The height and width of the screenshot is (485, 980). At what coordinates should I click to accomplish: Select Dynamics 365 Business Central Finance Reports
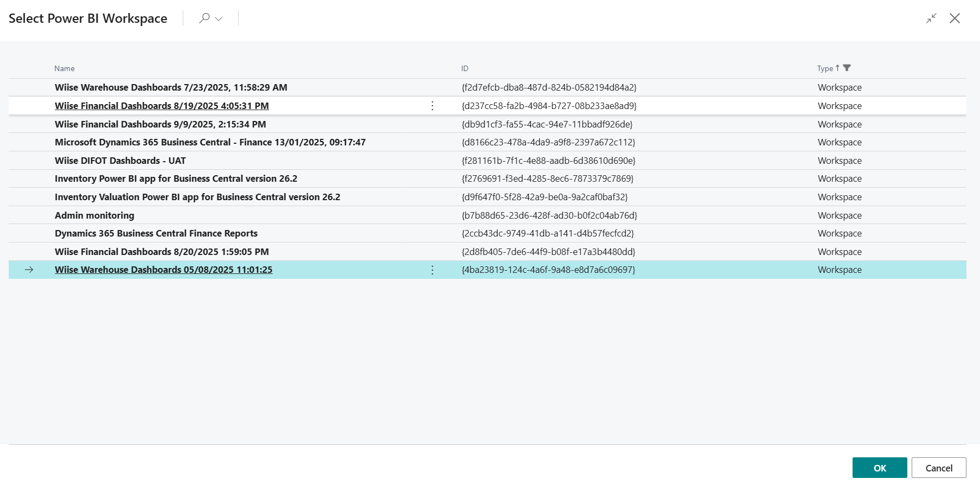tap(156, 233)
